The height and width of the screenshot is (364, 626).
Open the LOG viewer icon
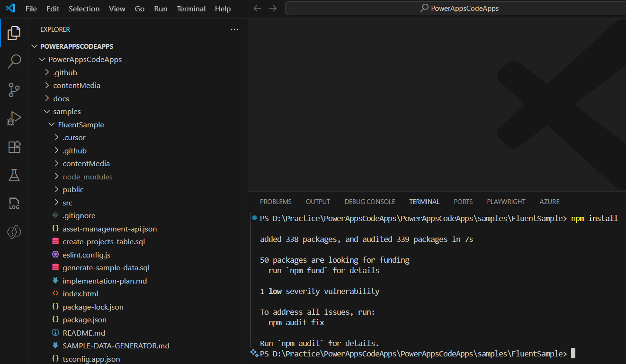[x=14, y=204]
